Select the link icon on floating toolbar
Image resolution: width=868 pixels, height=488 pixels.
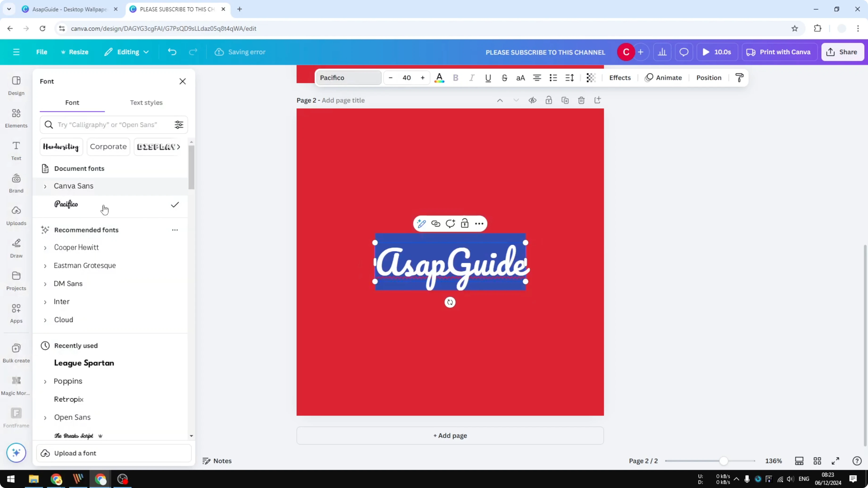436,223
